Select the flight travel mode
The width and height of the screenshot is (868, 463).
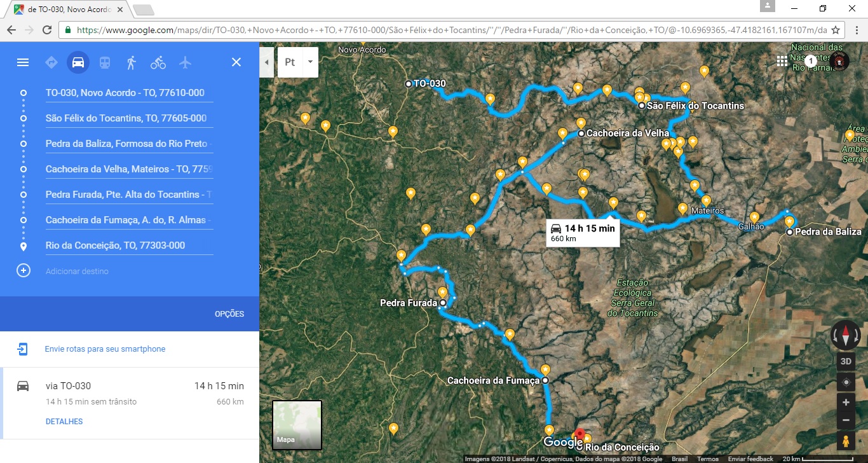click(185, 62)
